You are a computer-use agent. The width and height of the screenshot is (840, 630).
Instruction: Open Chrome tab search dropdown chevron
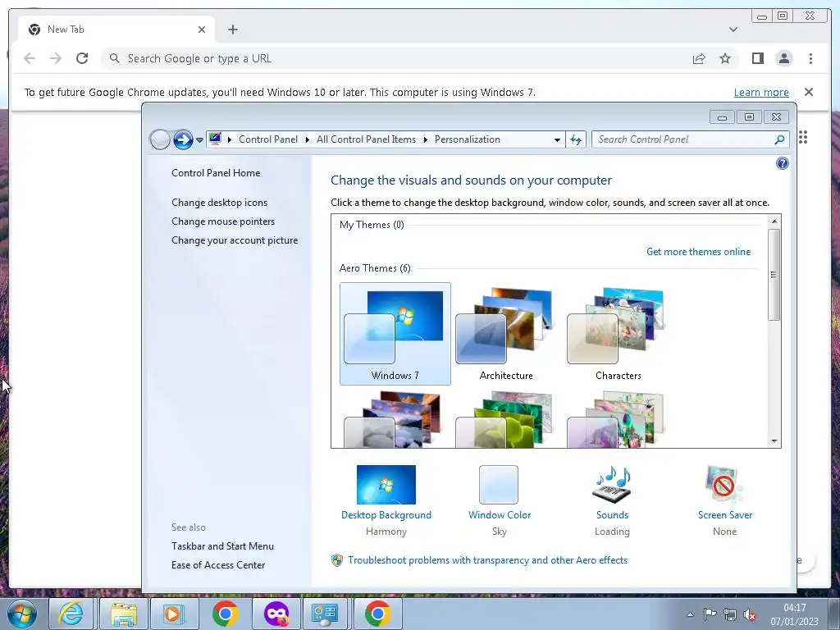pos(733,30)
